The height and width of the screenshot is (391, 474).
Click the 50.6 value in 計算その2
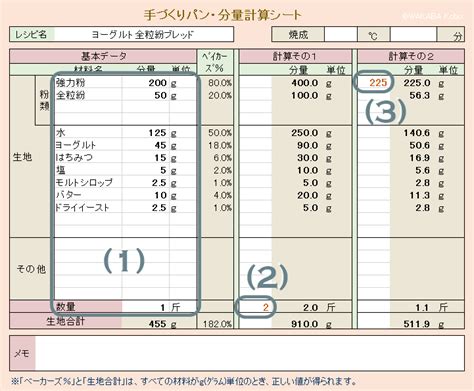point(420,145)
